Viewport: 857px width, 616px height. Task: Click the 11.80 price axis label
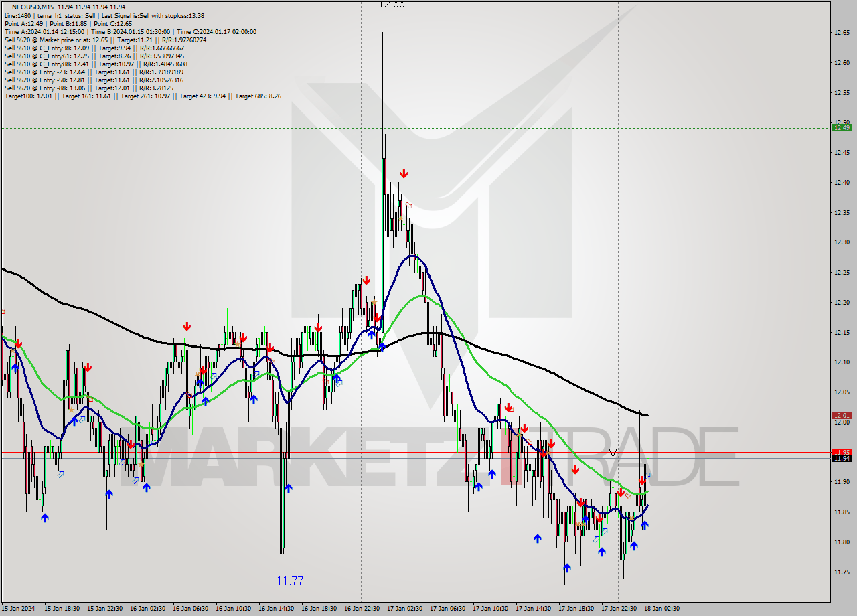pyautogui.click(x=841, y=542)
